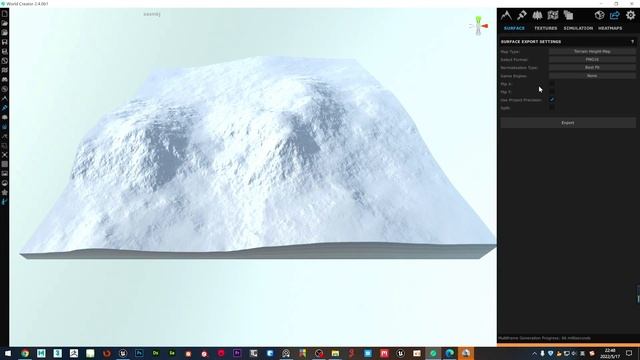Enable the Flip X checkbox
The image size is (640, 360).
[x=552, y=84]
